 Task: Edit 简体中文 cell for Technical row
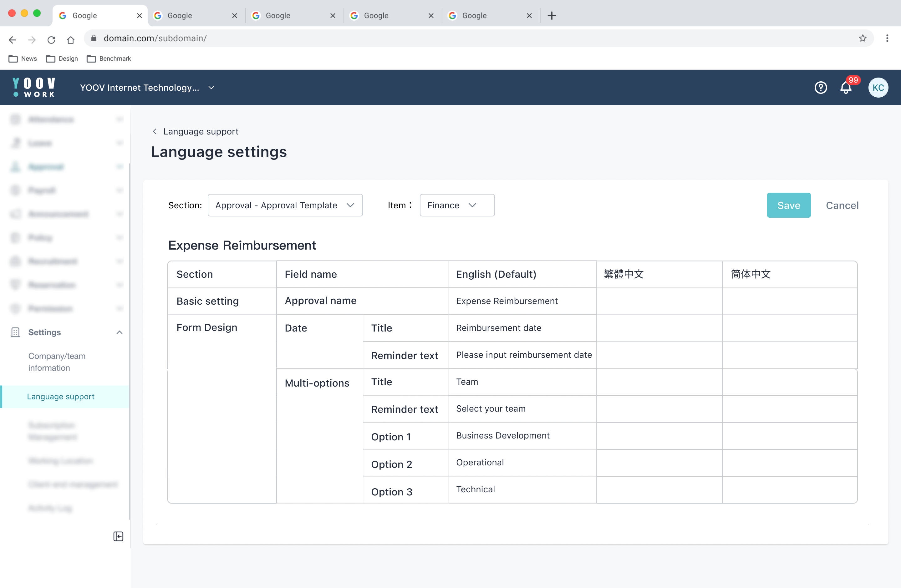pyautogui.click(x=789, y=489)
